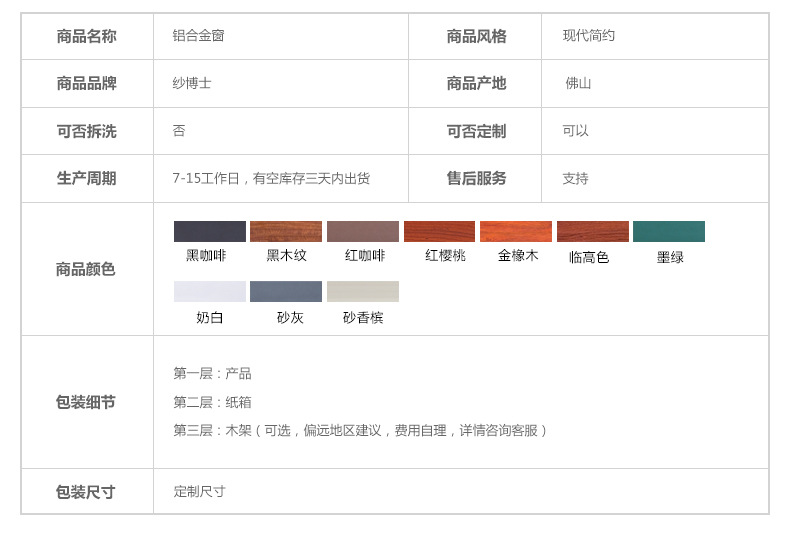Viewport: 790px width, 556px height.
Task: Click the 7-15工作日 production cycle text
Action: (x=271, y=178)
